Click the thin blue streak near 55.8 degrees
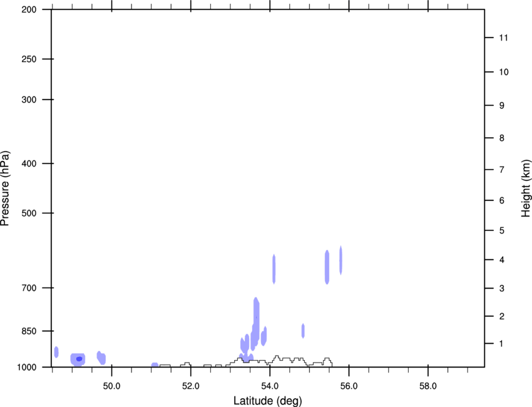This screenshot has width=532, height=407. (x=340, y=260)
